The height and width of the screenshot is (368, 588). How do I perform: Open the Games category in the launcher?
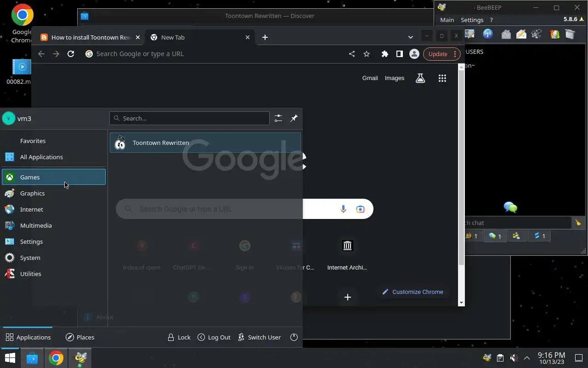[x=54, y=177]
